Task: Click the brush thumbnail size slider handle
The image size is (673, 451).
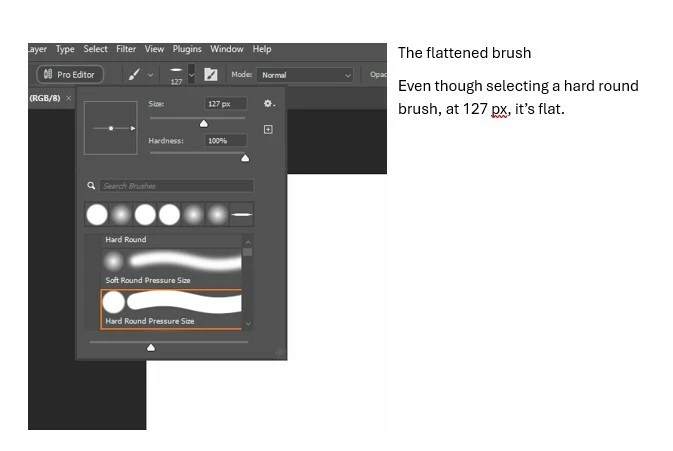Action: 151,347
